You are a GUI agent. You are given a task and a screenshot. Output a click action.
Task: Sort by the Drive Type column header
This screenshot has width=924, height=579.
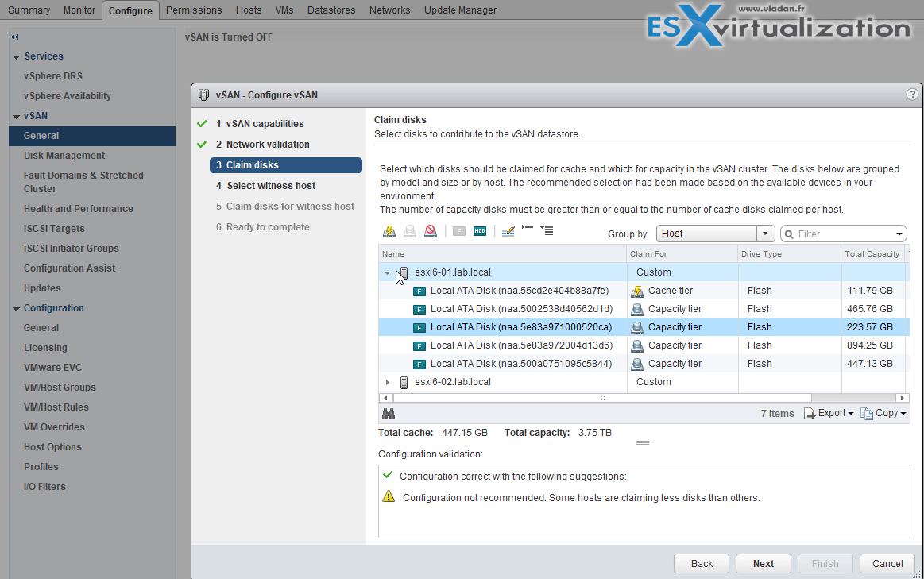(790, 254)
